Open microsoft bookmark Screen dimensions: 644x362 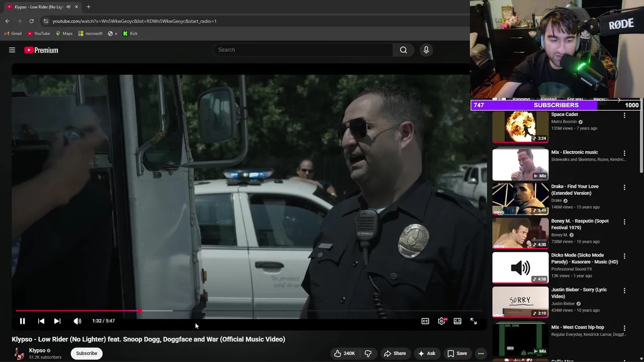[x=91, y=34]
